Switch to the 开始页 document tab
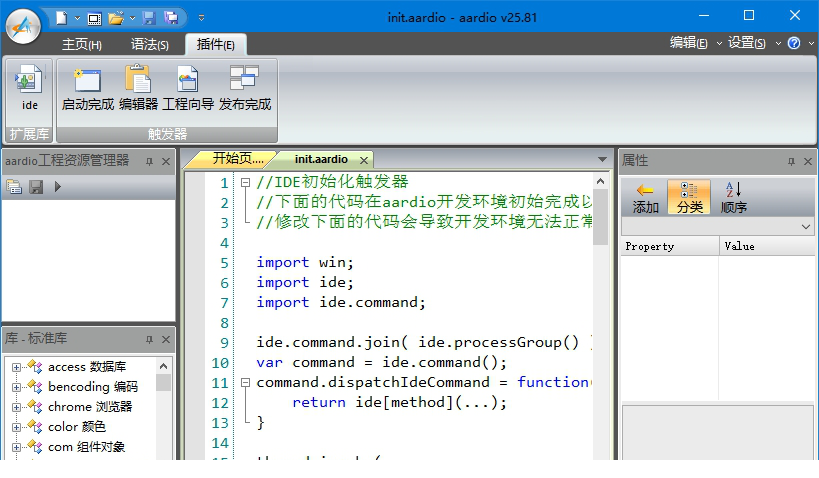The image size is (819, 478). pyautogui.click(x=238, y=159)
